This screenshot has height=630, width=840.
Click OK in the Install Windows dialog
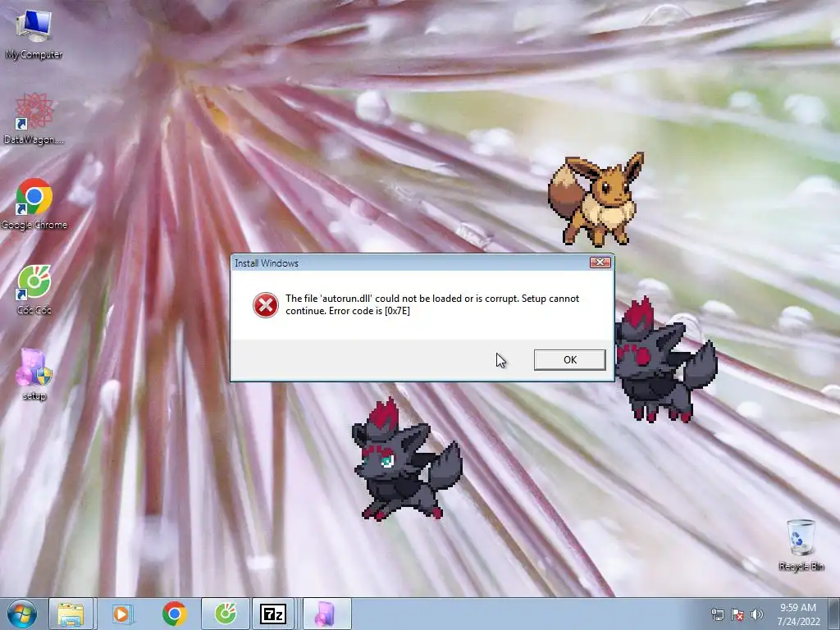click(569, 360)
